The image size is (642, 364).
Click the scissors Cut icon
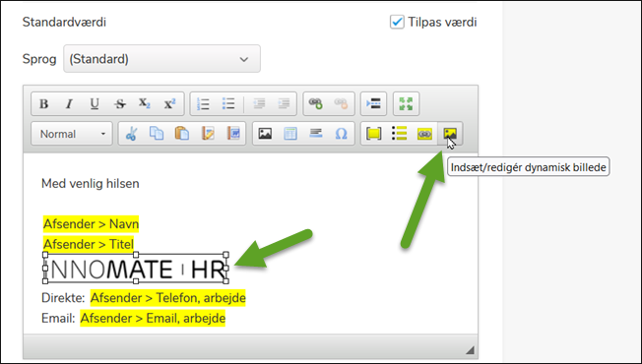[131, 134]
